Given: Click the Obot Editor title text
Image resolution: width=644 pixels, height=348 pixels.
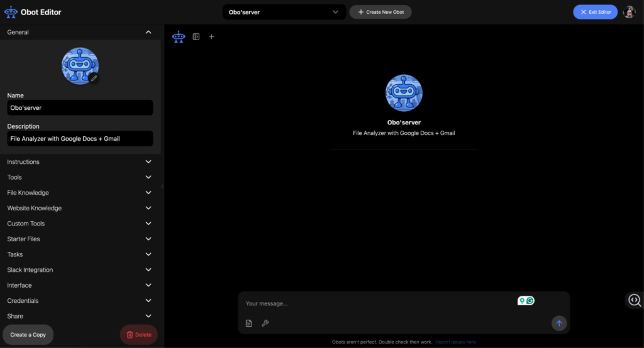Looking at the screenshot, I should 41,13.
